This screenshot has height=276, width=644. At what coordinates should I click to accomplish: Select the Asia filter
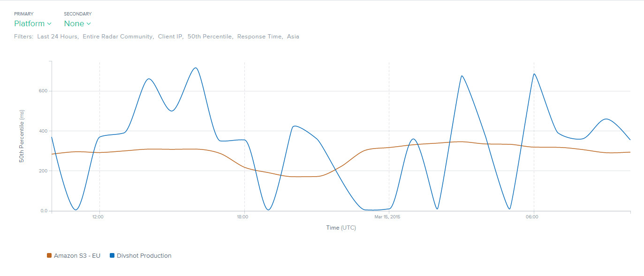click(293, 37)
